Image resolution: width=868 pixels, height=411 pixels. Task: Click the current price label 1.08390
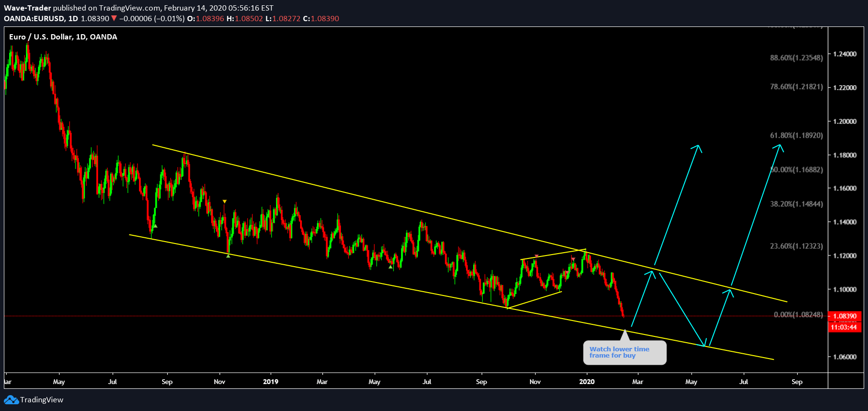tap(844, 316)
